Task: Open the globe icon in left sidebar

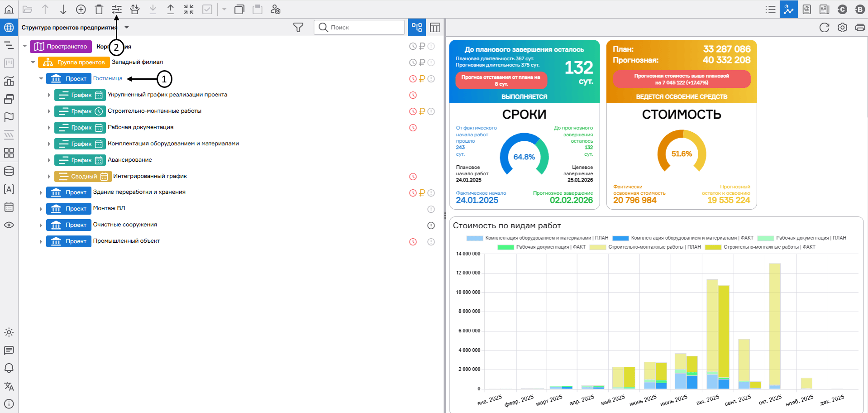Action: (9, 27)
